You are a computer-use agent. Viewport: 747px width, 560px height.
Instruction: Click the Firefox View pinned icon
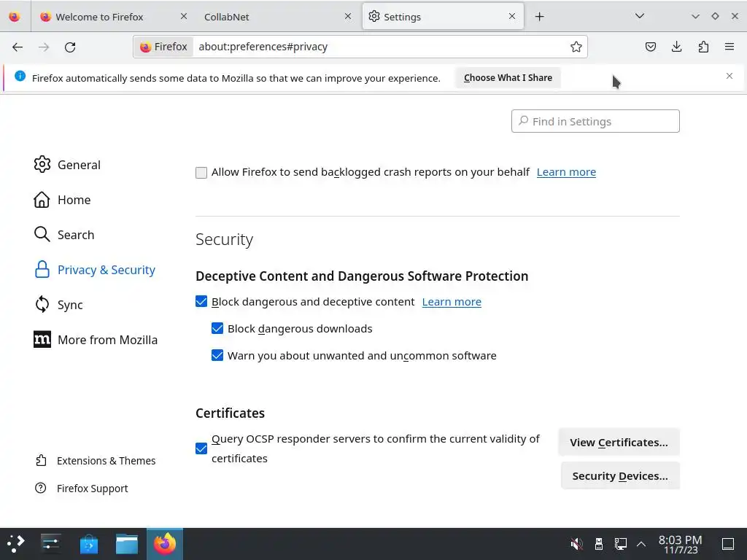click(15, 16)
